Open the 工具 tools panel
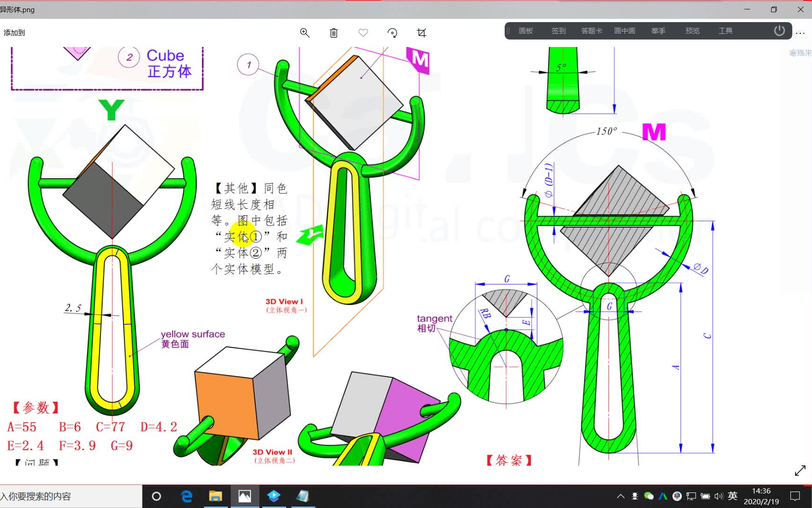The width and height of the screenshot is (812, 508). tap(725, 31)
